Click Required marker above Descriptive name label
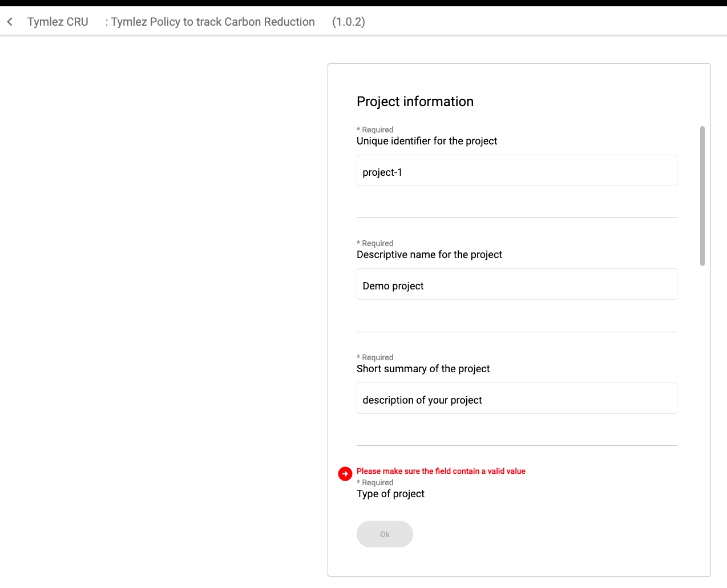The height and width of the screenshot is (588, 727). [x=375, y=243]
